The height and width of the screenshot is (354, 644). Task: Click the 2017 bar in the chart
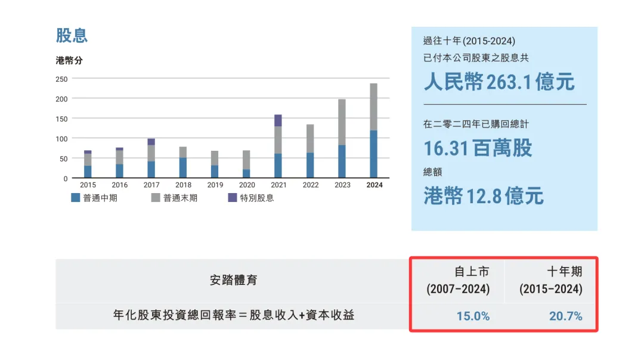coord(151,158)
